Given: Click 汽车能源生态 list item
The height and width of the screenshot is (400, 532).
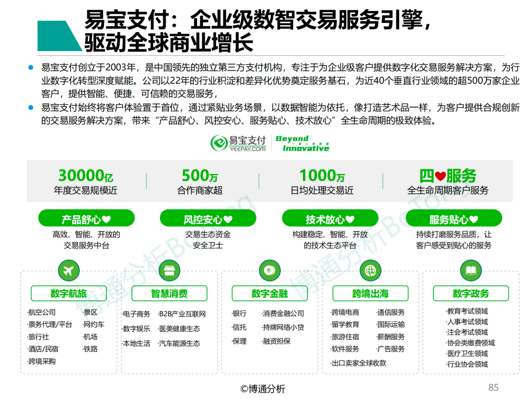Looking at the screenshot, I should (179, 343).
